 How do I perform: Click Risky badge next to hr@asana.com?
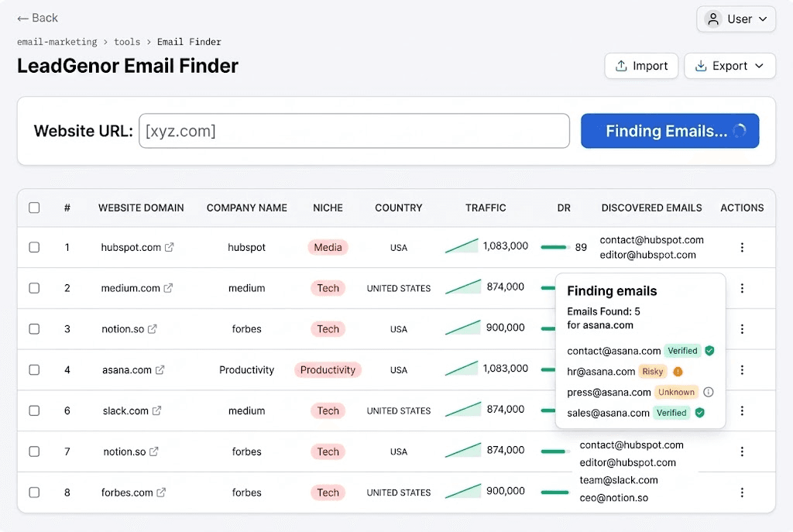click(652, 372)
